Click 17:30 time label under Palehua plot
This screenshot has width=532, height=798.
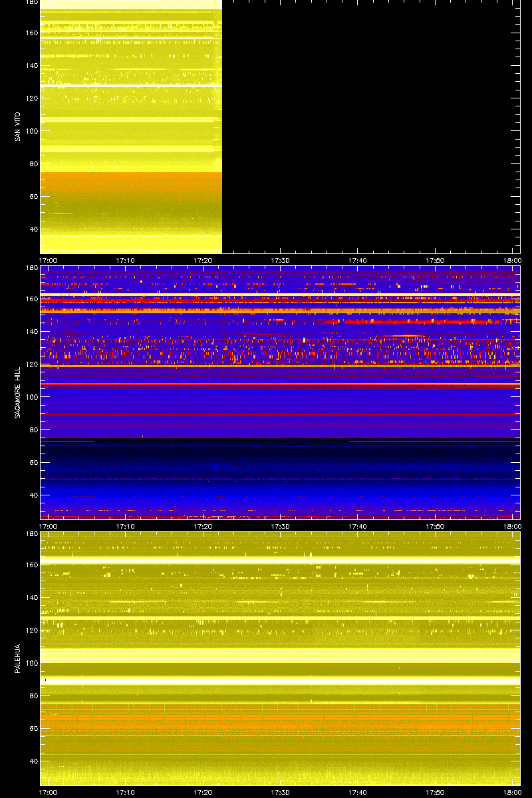(281, 792)
